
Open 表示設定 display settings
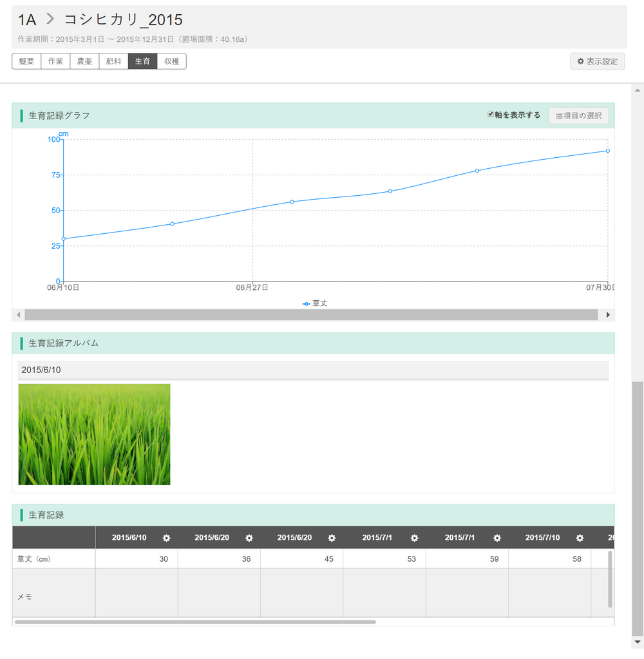[597, 61]
